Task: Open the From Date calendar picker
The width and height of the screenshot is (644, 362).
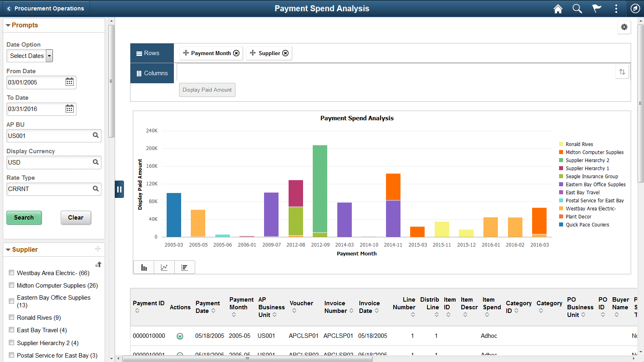Action: [69, 82]
